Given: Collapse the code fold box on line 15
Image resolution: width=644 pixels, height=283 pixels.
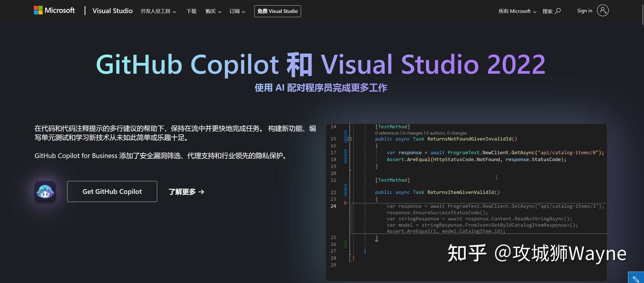Looking at the screenshot, I should click(349, 139).
